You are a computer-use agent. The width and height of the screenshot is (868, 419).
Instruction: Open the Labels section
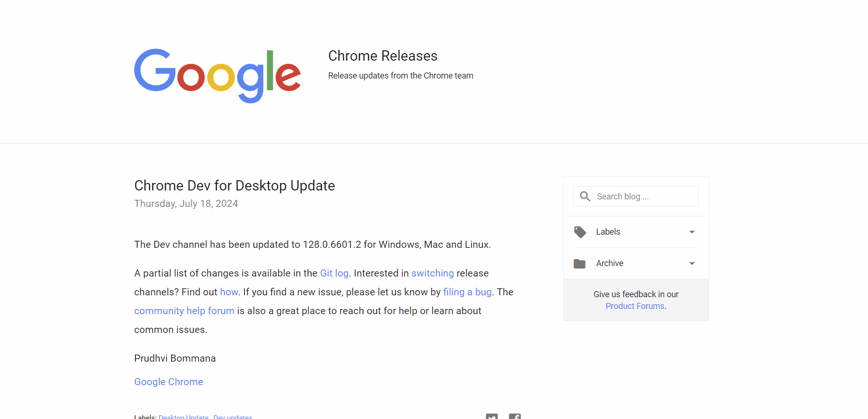pos(608,232)
